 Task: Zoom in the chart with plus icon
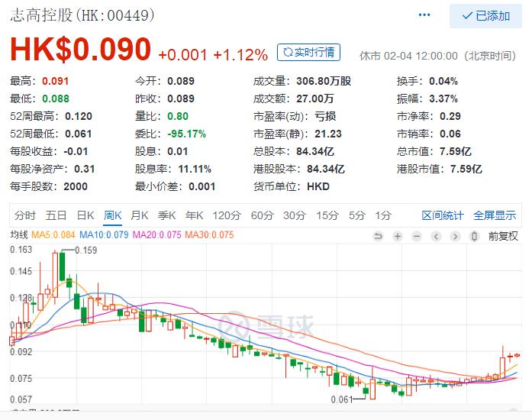point(398,236)
